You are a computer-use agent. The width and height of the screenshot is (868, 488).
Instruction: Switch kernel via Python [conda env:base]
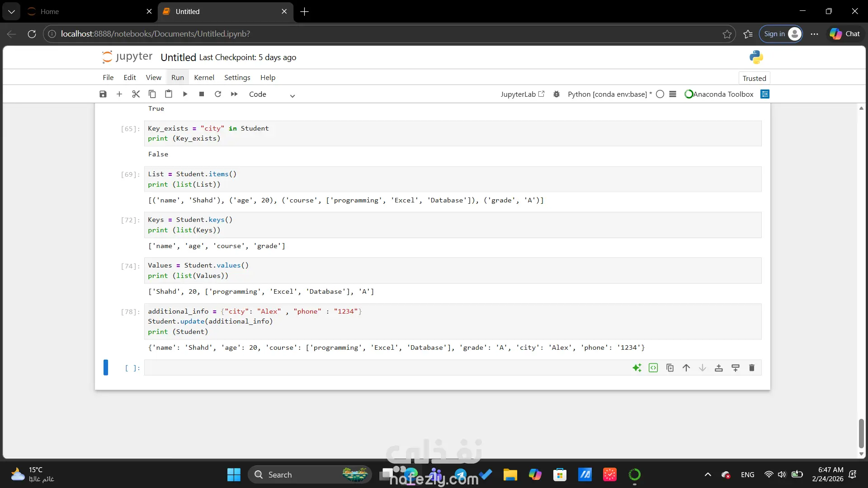pyautogui.click(x=609, y=94)
